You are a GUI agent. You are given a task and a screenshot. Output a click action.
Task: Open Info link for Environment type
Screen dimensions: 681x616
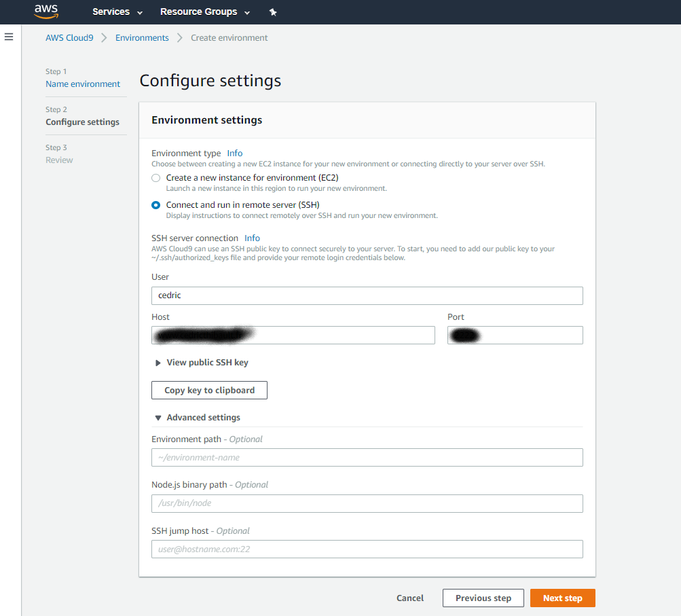coord(234,153)
